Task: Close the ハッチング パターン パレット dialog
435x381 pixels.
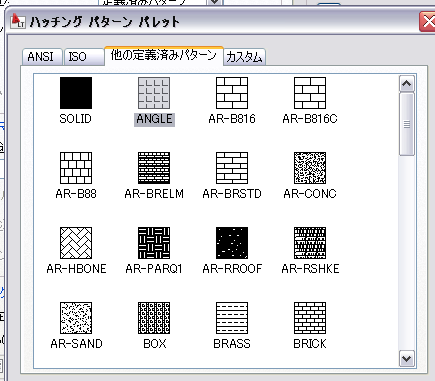Action: tap(428, 22)
